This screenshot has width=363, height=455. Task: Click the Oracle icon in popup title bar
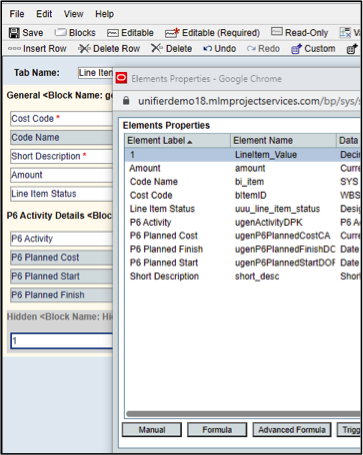pyautogui.click(x=121, y=78)
